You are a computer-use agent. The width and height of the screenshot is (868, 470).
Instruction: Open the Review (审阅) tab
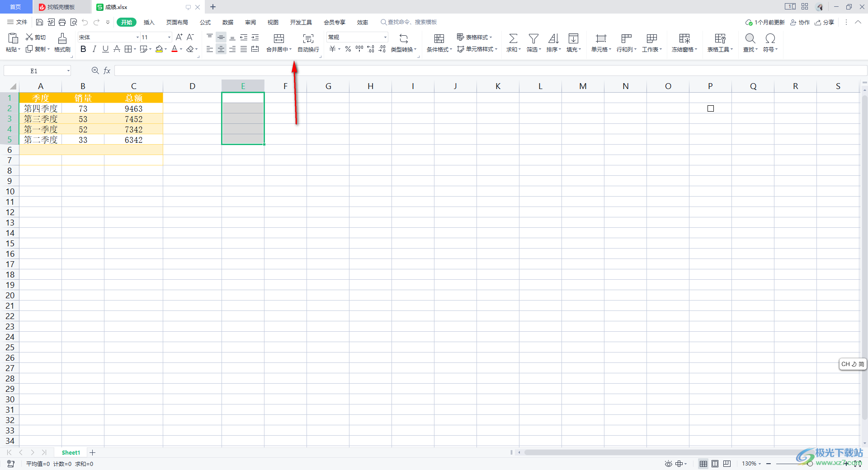(x=250, y=22)
